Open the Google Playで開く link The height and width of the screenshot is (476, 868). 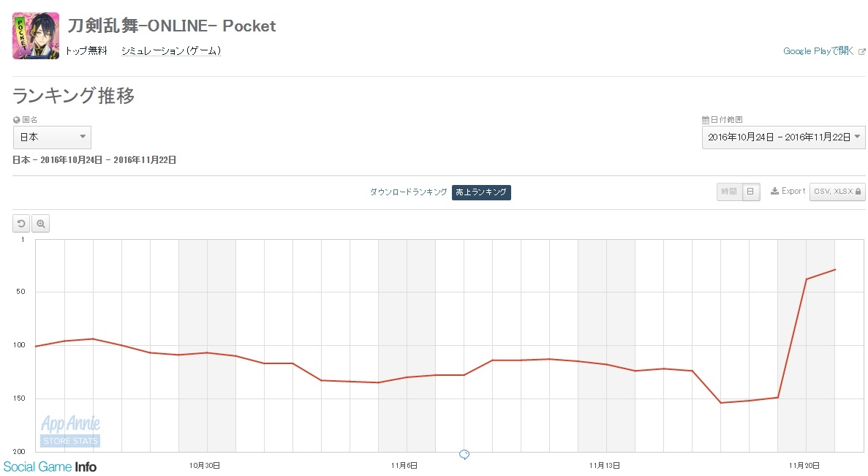click(818, 51)
